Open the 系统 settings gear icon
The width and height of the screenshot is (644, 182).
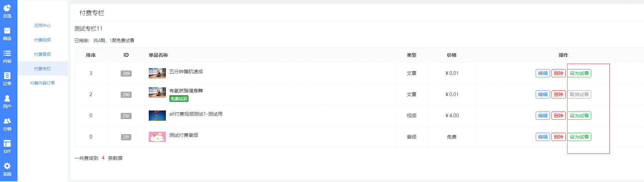(7, 169)
